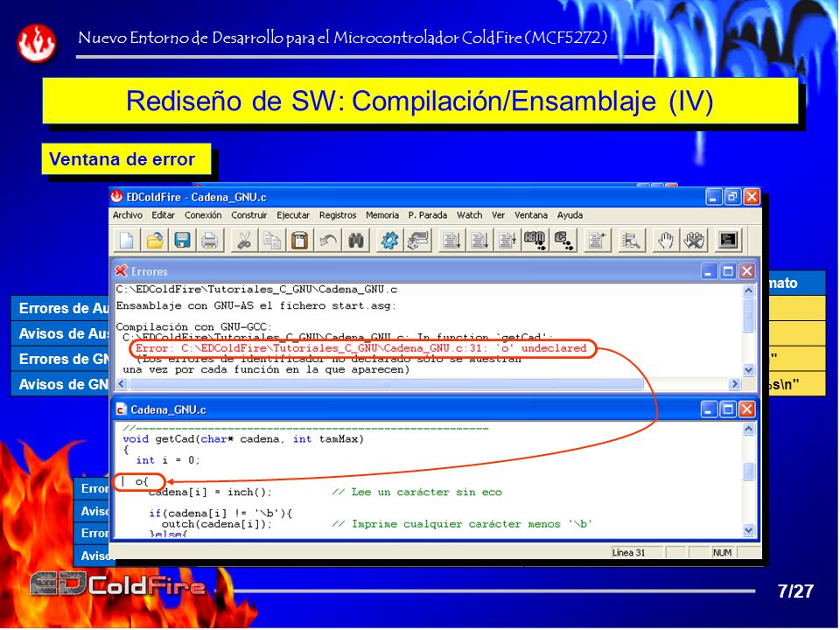
Task: Click the New file toolbar icon
Action: (x=127, y=240)
